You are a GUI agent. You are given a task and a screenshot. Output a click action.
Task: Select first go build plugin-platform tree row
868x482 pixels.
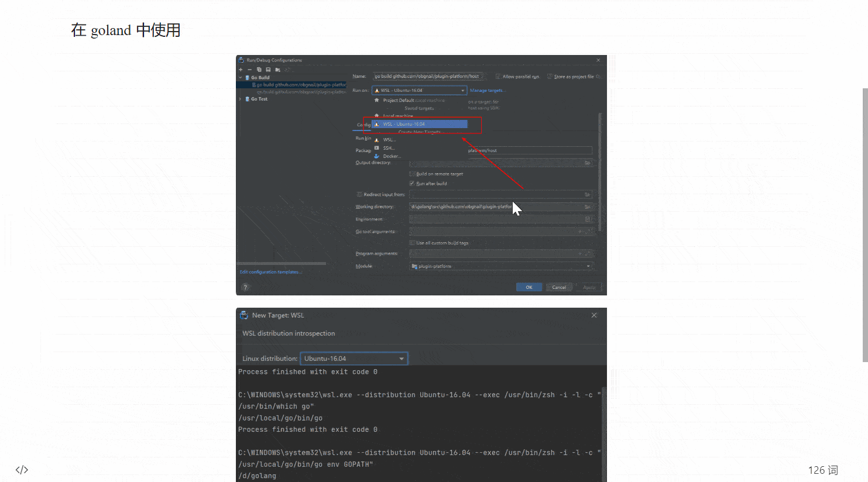tap(291, 85)
